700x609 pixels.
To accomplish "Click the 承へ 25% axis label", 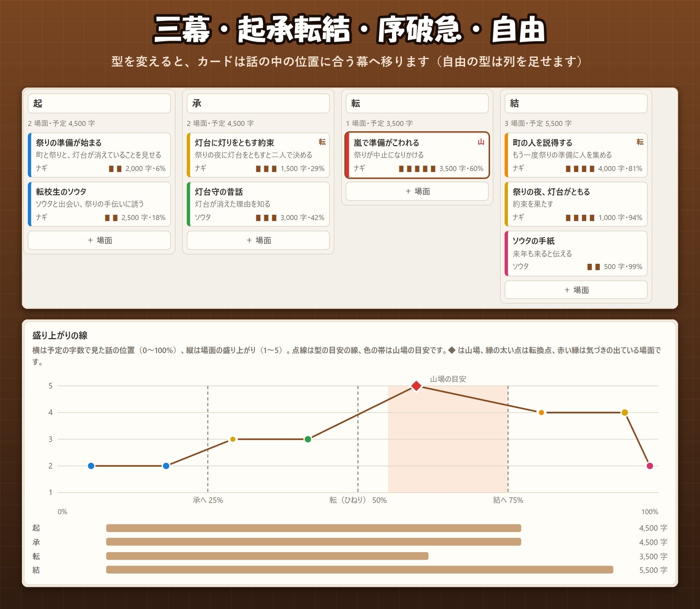I will (x=208, y=500).
